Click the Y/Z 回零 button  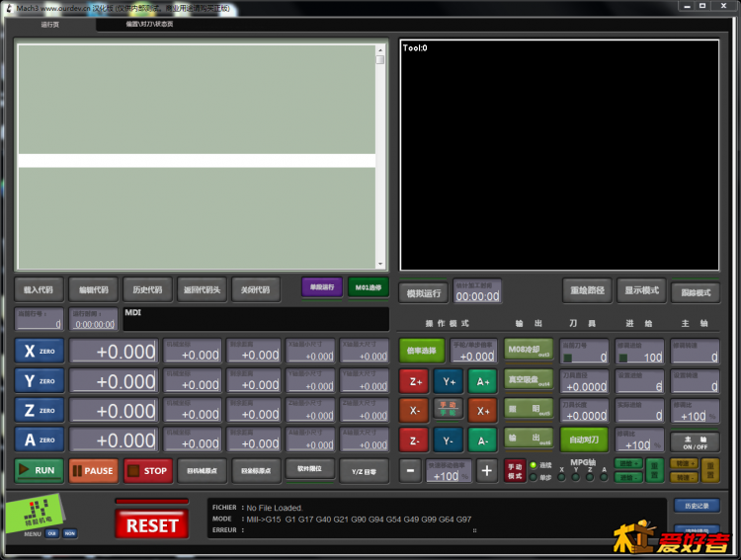point(364,471)
